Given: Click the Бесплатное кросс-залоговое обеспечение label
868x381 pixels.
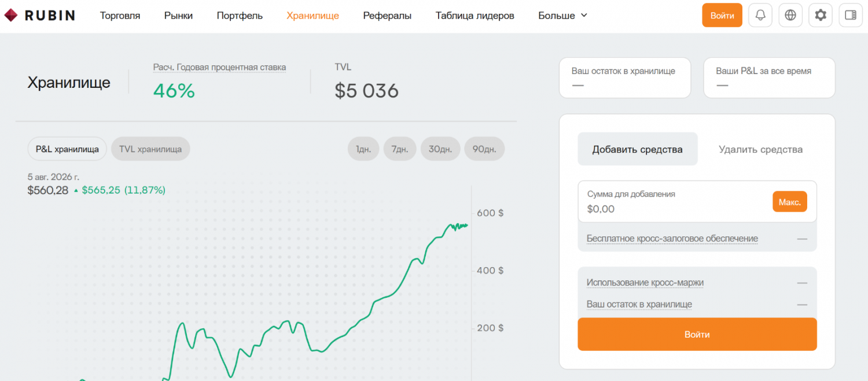Looking at the screenshot, I should [672, 238].
